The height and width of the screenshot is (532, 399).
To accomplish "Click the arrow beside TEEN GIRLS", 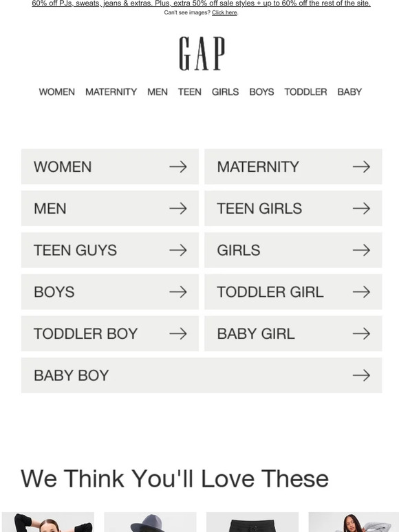I will coord(361,208).
